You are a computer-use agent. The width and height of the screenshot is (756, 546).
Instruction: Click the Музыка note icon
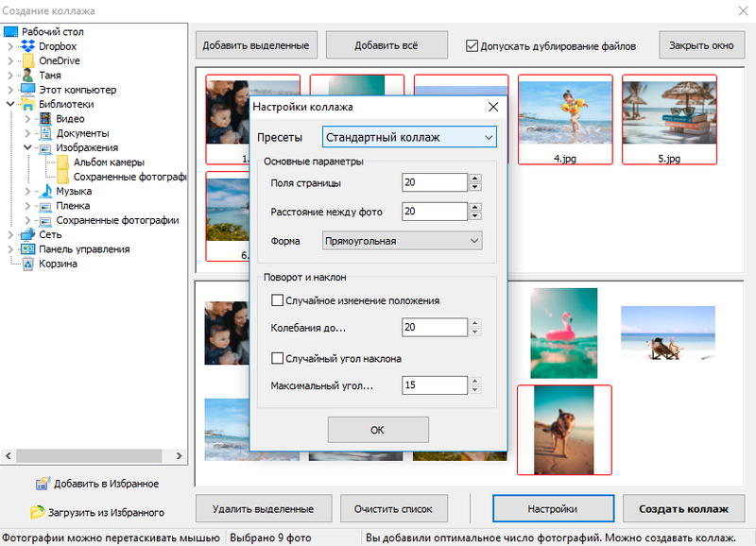click(x=46, y=191)
